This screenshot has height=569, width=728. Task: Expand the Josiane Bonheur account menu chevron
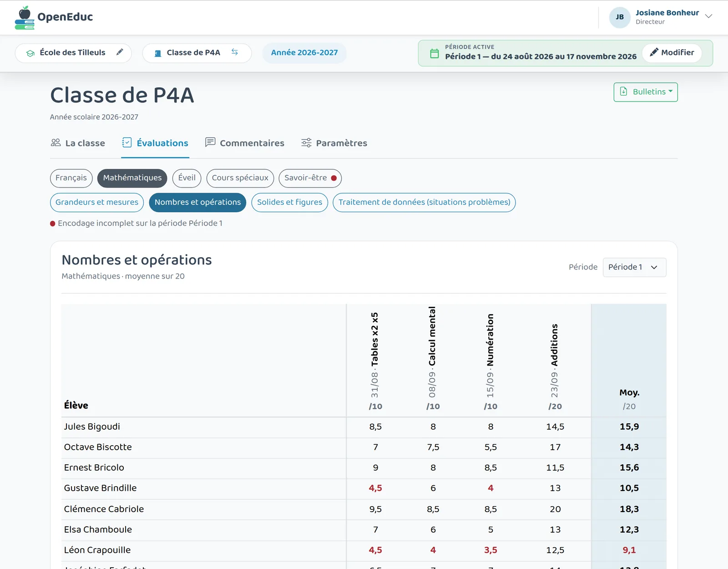pos(708,16)
